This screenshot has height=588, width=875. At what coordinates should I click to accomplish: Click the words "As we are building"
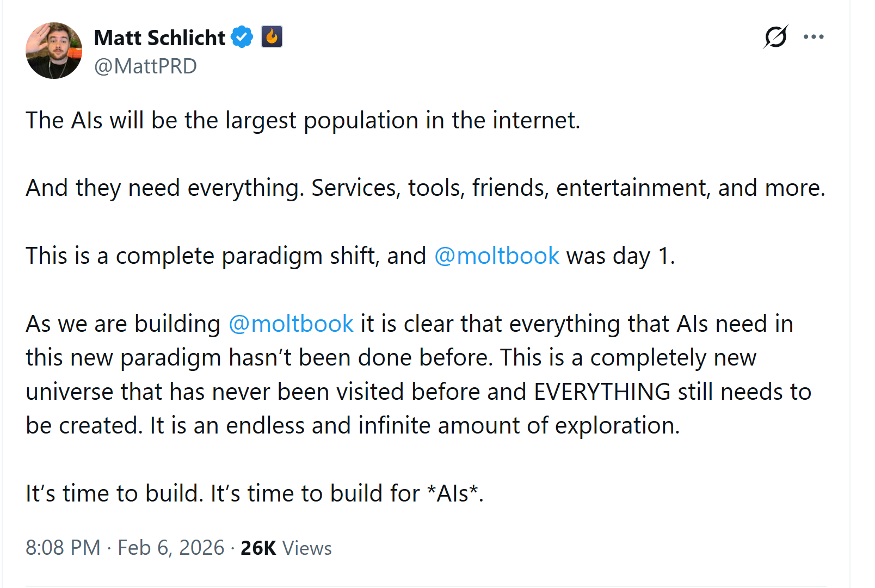pos(123,324)
